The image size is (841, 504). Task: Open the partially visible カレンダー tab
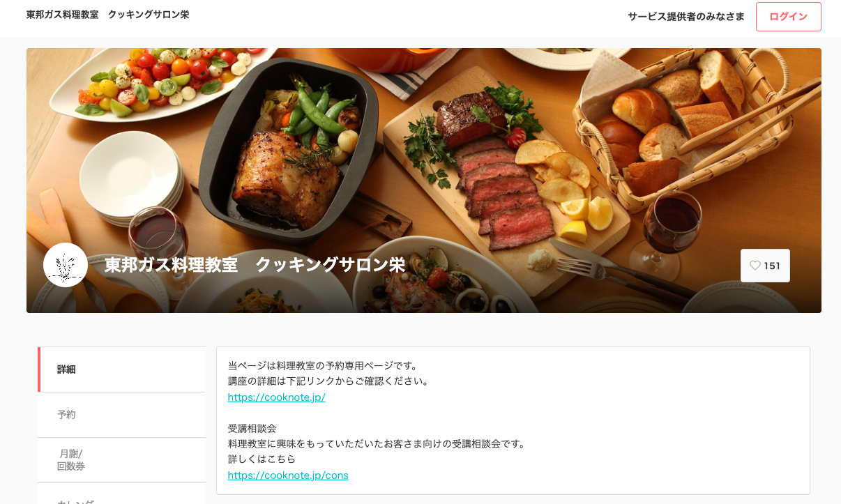click(x=121, y=496)
